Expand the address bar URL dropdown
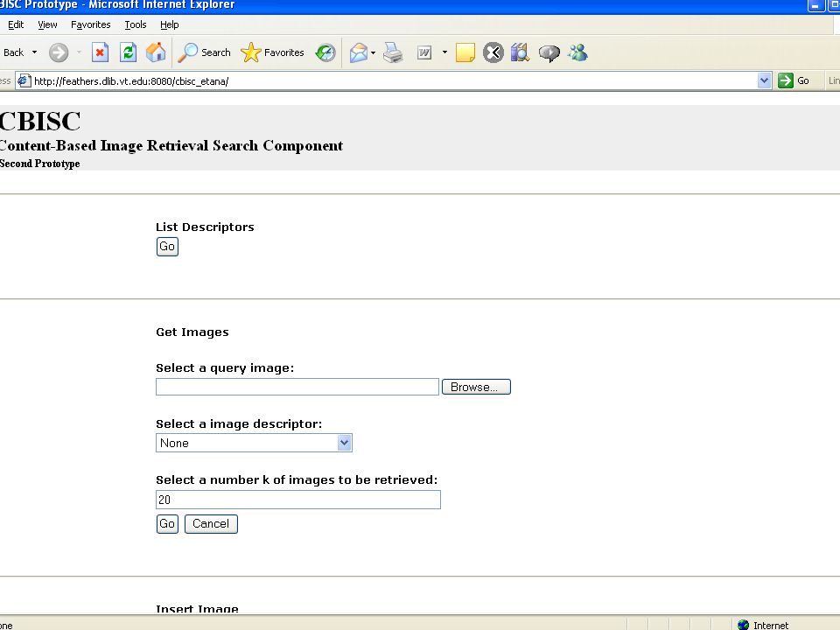This screenshot has height=630, width=840. tap(764, 80)
